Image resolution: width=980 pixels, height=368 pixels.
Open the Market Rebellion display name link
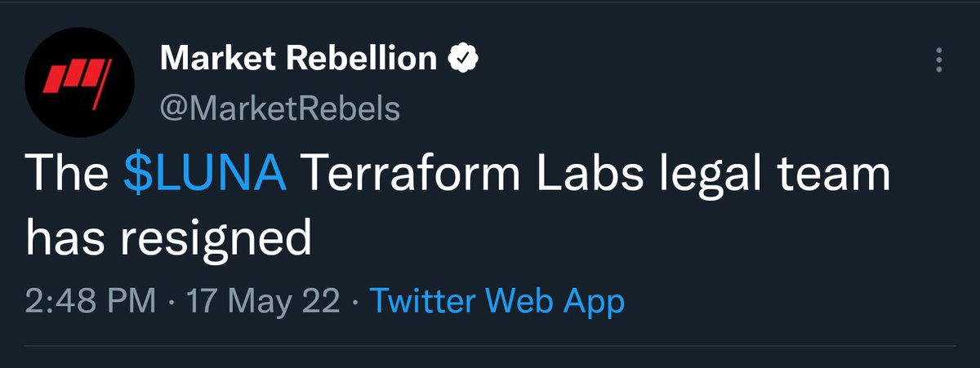point(299,58)
